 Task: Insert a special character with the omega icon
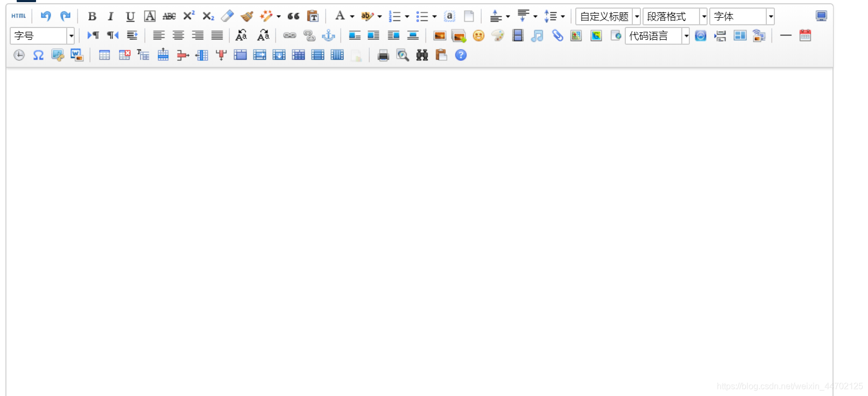(x=38, y=55)
